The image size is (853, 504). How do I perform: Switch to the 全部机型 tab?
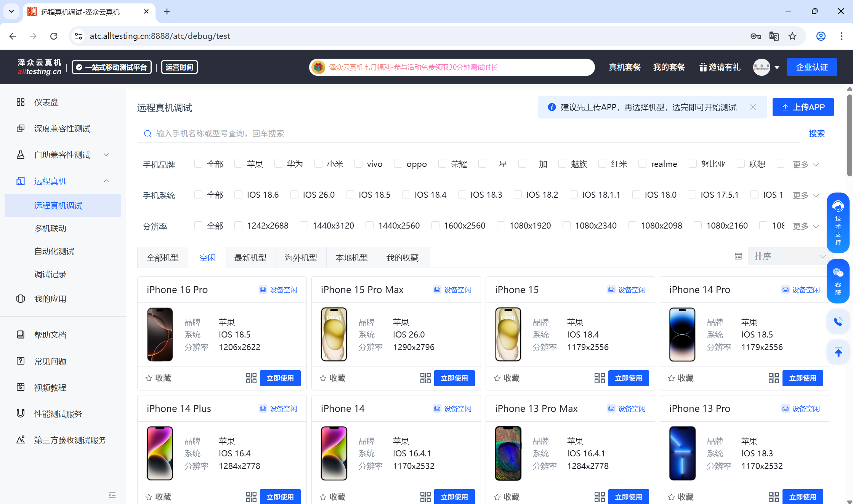163,258
